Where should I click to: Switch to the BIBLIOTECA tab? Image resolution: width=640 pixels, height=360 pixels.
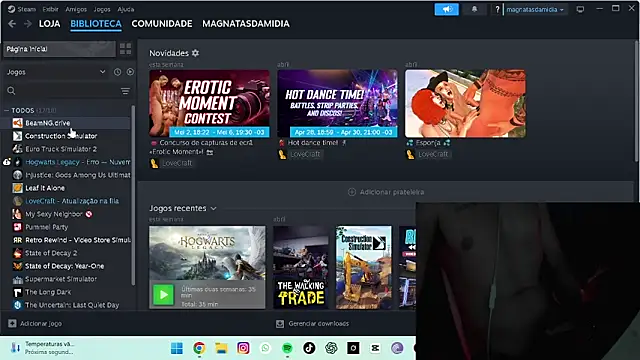[x=96, y=24]
